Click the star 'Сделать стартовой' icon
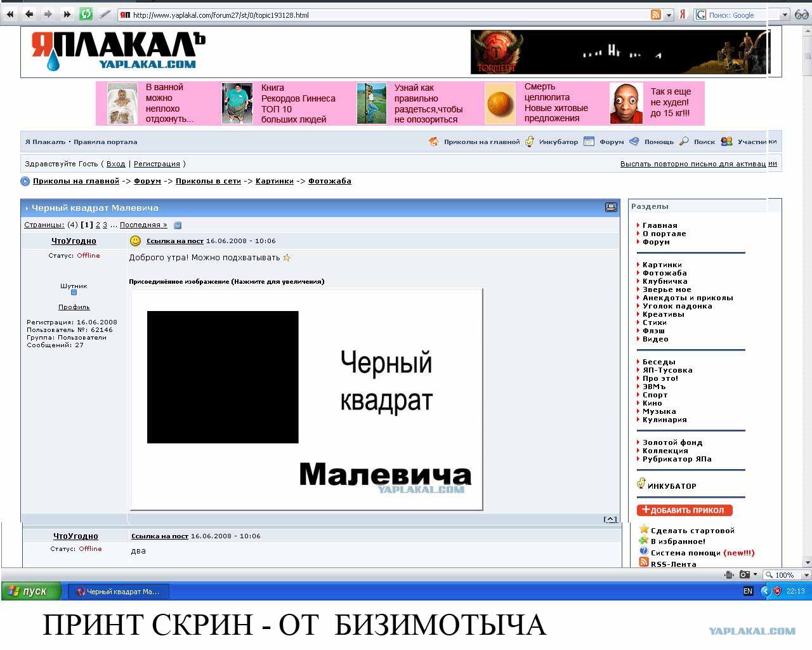The height and width of the screenshot is (650, 812). [x=645, y=529]
